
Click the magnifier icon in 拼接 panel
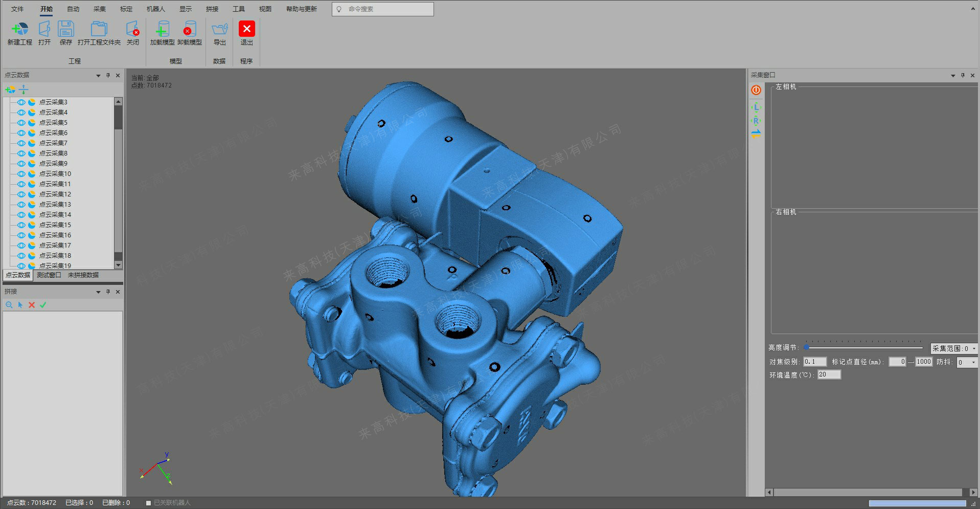coord(9,305)
